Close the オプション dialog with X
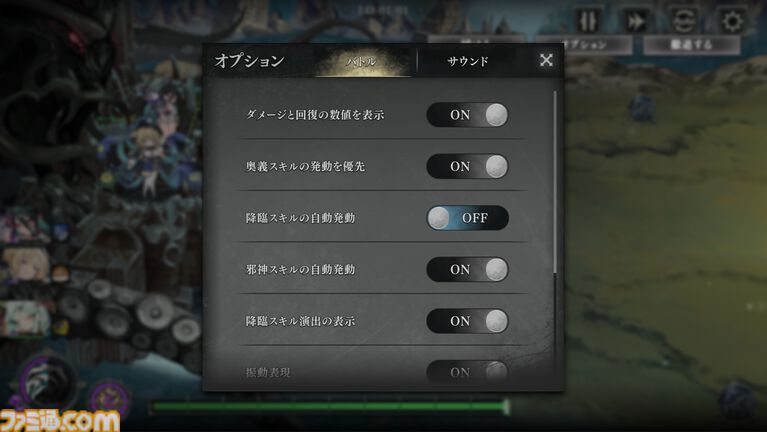767x432 pixels. (546, 60)
